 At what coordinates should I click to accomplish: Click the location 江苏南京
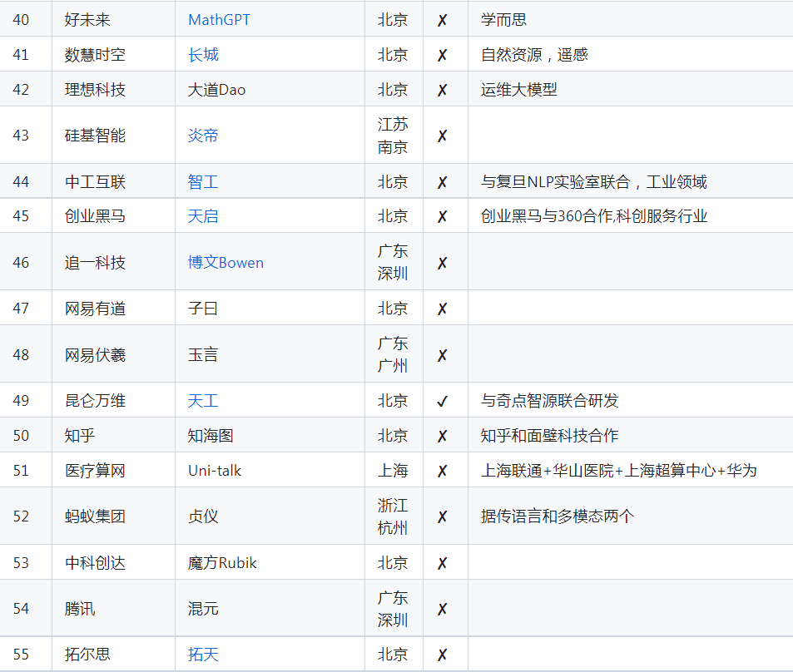click(393, 136)
